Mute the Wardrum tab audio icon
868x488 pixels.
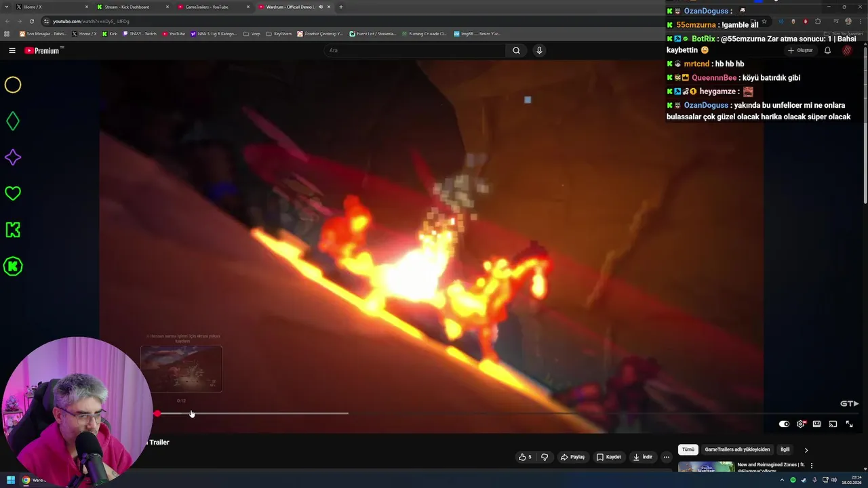(x=321, y=7)
